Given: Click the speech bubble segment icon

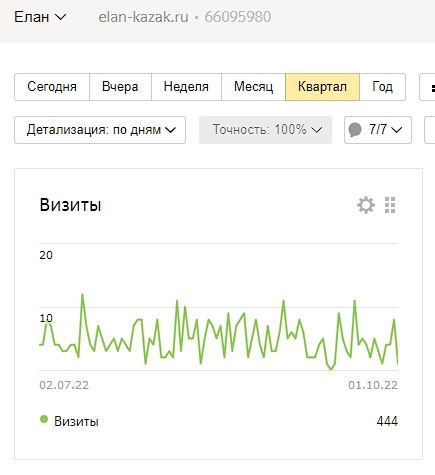Looking at the screenshot, I should pyautogui.click(x=355, y=130).
